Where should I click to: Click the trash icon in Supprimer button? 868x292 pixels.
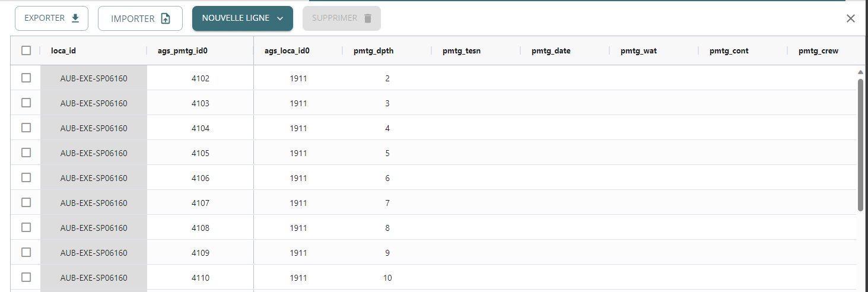pyautogui.click(x=368, y=18)
